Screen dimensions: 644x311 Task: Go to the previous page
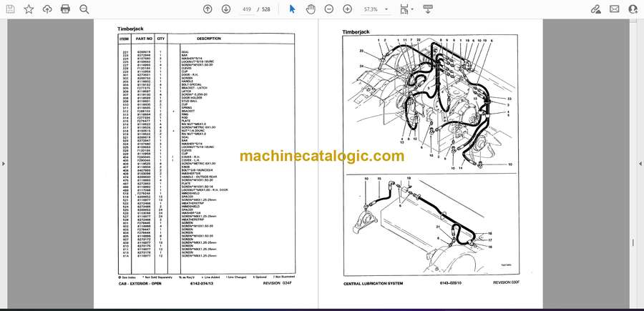click(208, 9)
